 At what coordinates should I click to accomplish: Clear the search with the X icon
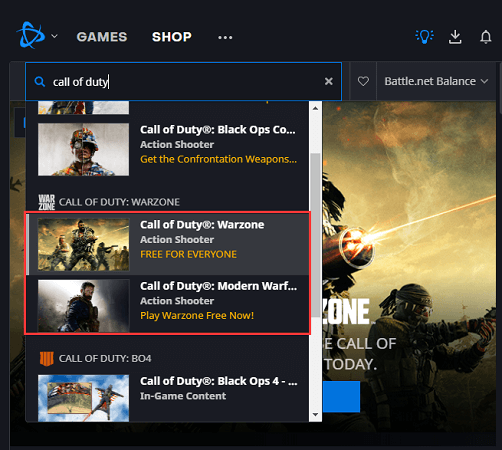(x=329, y=81)
